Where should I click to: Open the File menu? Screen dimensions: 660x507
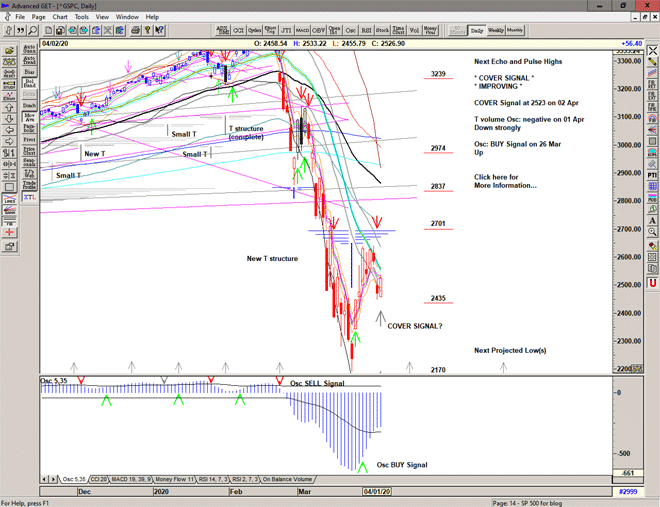coord(20,17)
